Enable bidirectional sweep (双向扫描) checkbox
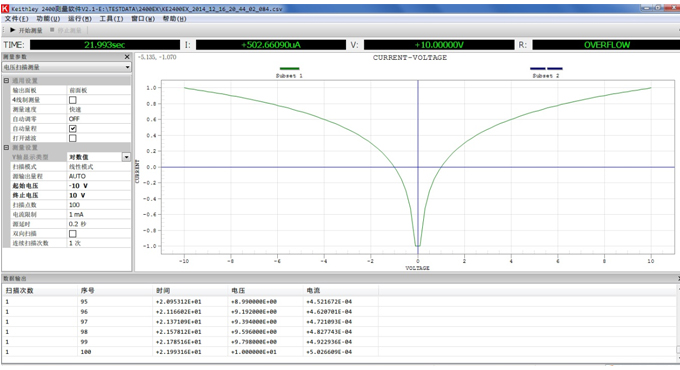Image resolution: width=680 pixels, height=370 pixels. [73, 233]
